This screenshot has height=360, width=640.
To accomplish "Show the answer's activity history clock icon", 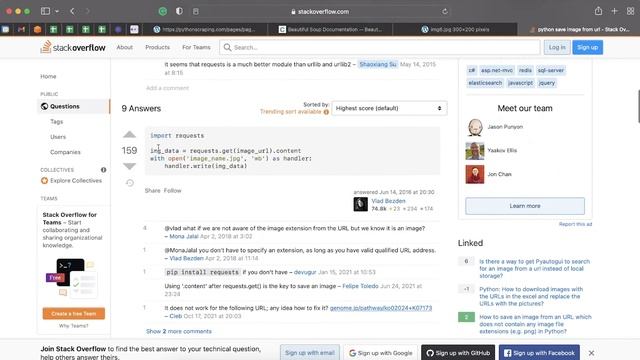I will pyautogui.click(x=130, y=183).
